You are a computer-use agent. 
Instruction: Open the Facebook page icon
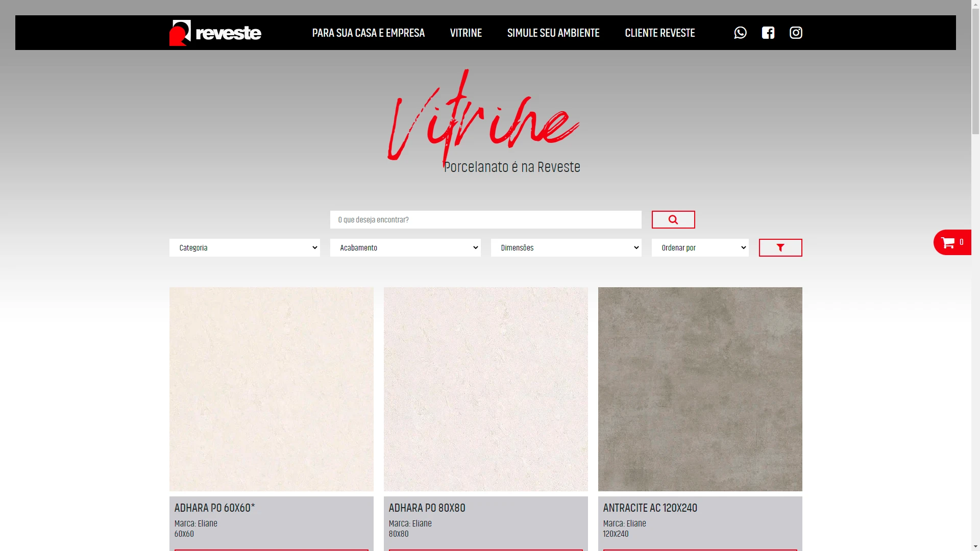coord(768,33)
